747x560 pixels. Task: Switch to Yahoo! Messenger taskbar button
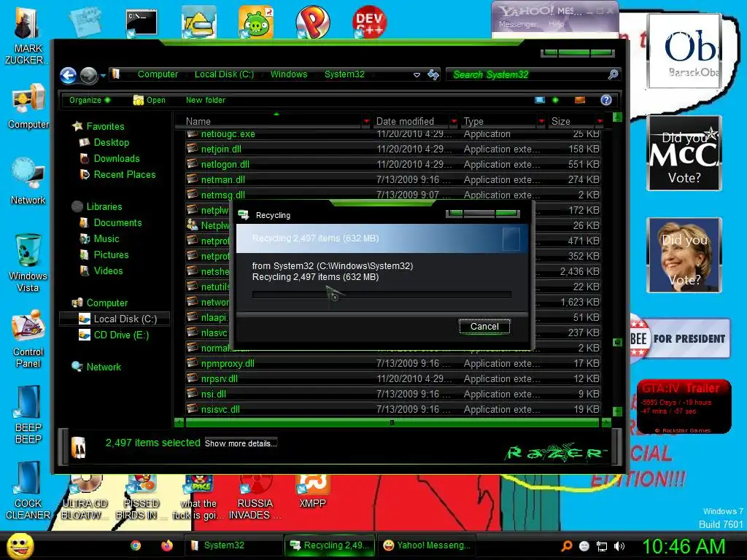[426, 545]
